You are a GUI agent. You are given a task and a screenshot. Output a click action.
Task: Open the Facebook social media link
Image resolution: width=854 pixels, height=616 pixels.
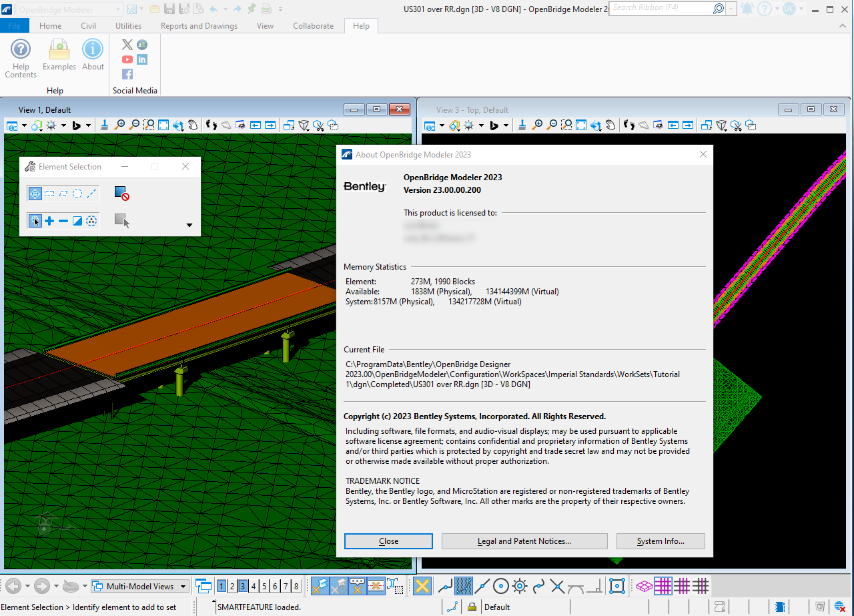(127, 74)
